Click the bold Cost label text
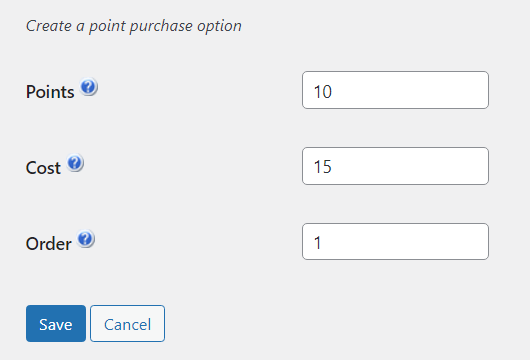This screenshot has height=360, width=530. tap(43, 168)
